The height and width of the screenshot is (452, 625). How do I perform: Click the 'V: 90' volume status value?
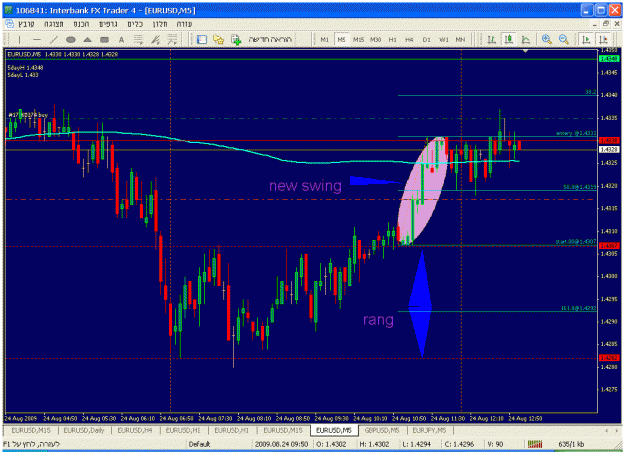[495, 444]
